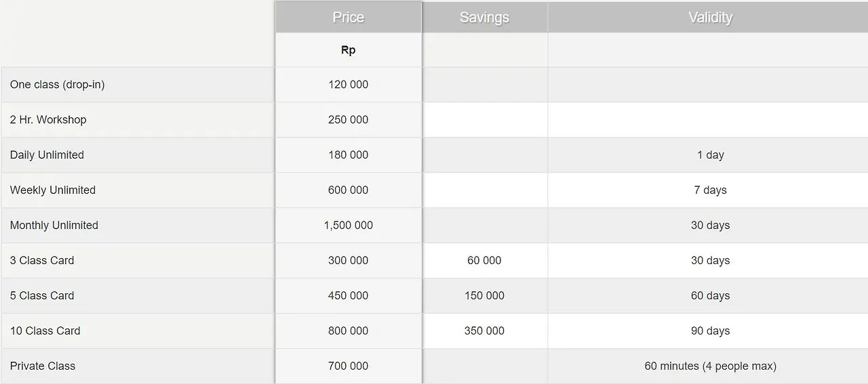Click the 60 minutes (4 people max) text
The width and height of the screenshot is (868, 384).
point(710,366)
